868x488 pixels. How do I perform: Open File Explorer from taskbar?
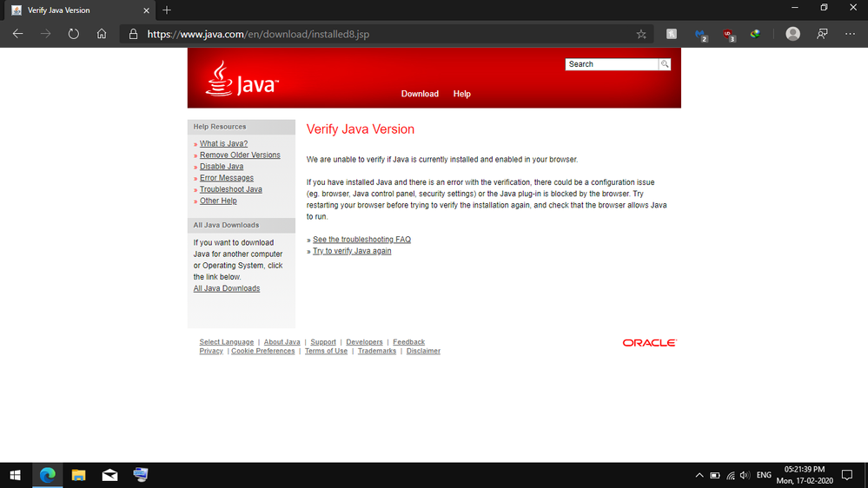click(x=78, y=475)
